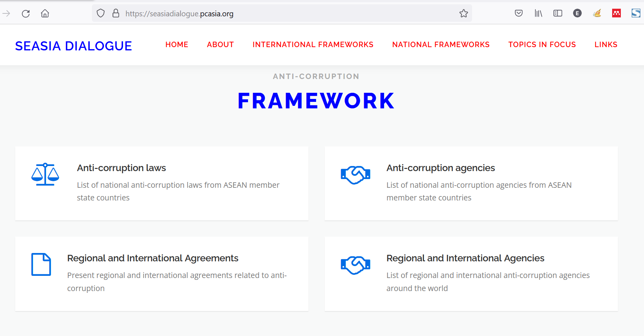This screenshot has height=336, width=644.
Task: Bookmark this page with star icon
Action: [464, 13]
